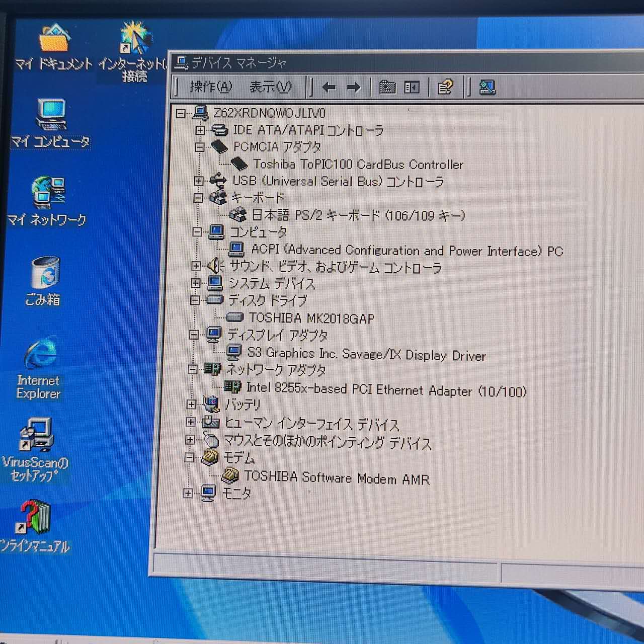This screenshot has height=644, width=644.
Task: Select ACPI (Advanced Configuration and Power Interface) PC
Action: click(x=407, y=250)
